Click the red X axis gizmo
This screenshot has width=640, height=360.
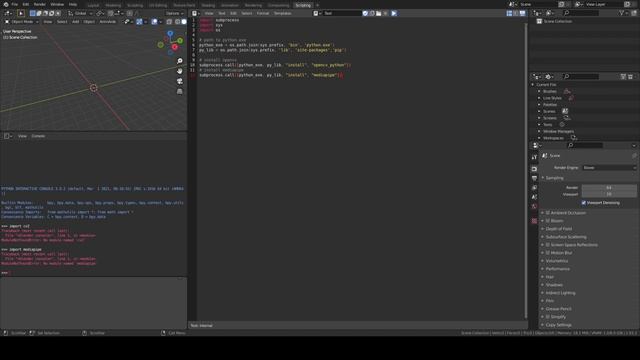(x=175, y=47)
